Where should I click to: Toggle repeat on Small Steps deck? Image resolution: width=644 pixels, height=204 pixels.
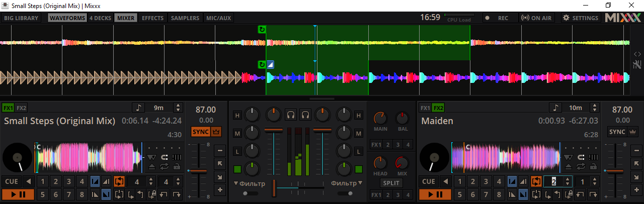(x=164, y=167)
